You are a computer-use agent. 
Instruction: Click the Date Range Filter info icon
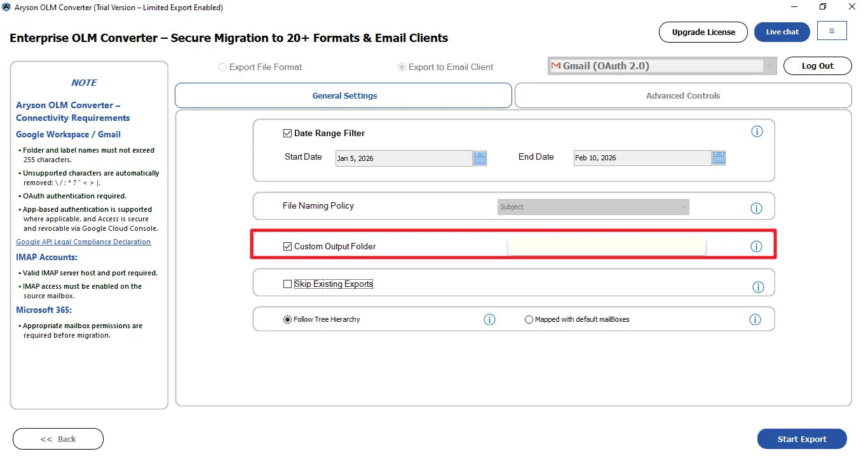pyautogui.click(x=757, y=132)
